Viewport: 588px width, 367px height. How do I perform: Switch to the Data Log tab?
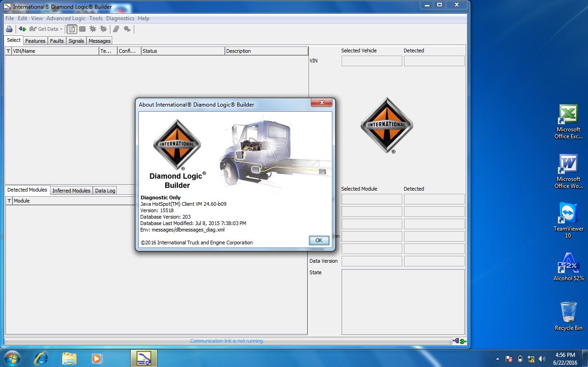coord(105,191)
